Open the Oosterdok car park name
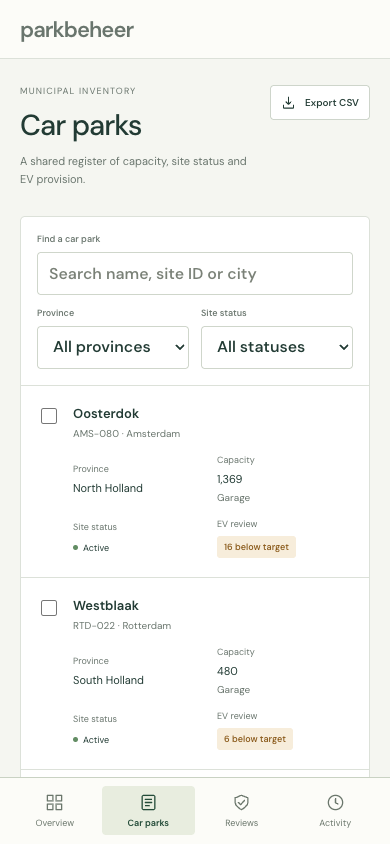This screenshot has height=844, width=390. 106,413
